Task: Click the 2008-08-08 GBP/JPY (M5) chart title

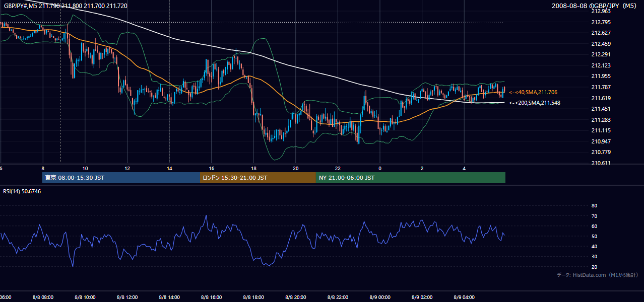Action: [x=595, y=6]
